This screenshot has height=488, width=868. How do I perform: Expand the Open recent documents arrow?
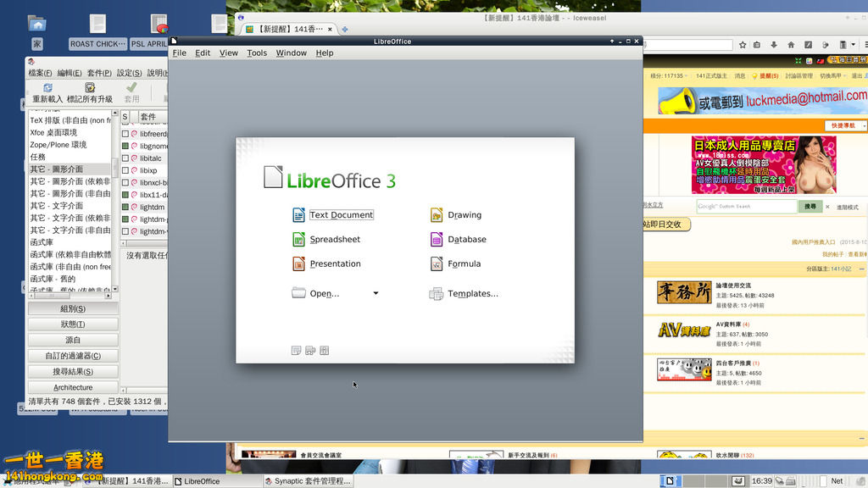pos(376,293)
